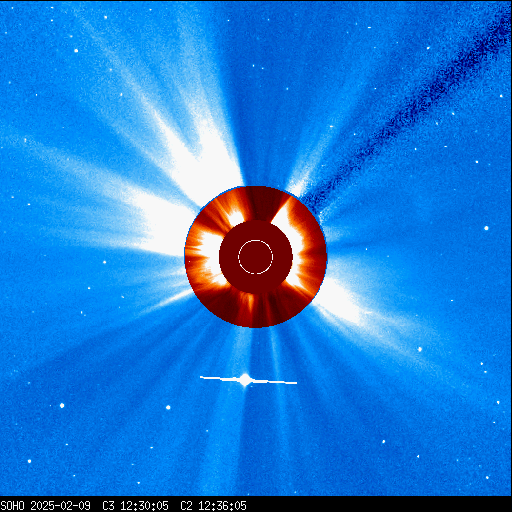Image resolution: width=512 pixels, height=512 pixels.
Task: Click the SOHO label in the footer
Action: pyautogui.click(x=12, y=506)
